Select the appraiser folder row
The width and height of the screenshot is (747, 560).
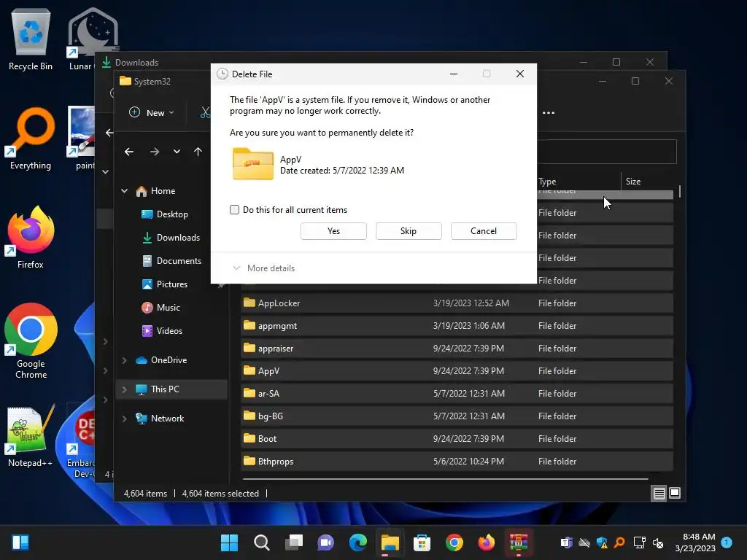coord(457,349)
